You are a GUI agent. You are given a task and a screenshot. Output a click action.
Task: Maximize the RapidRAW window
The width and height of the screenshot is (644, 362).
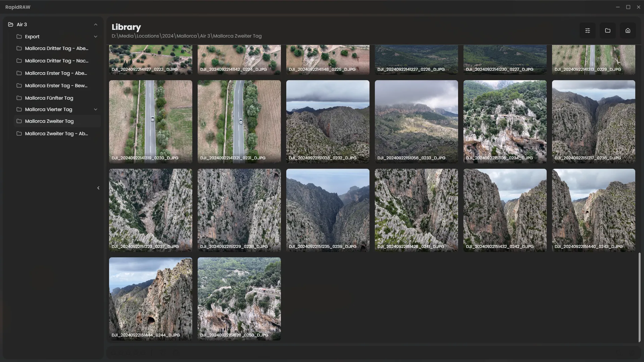628,7
